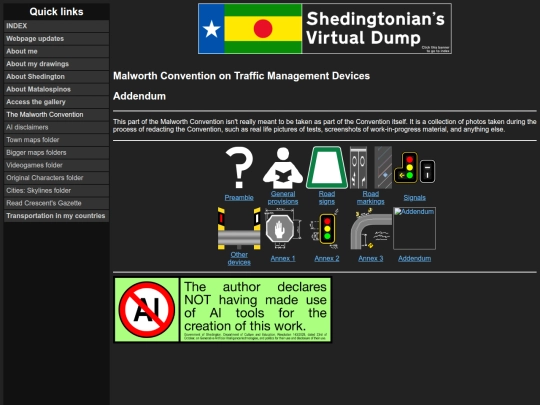Click the Preamble question mark icon

[239, 167]
